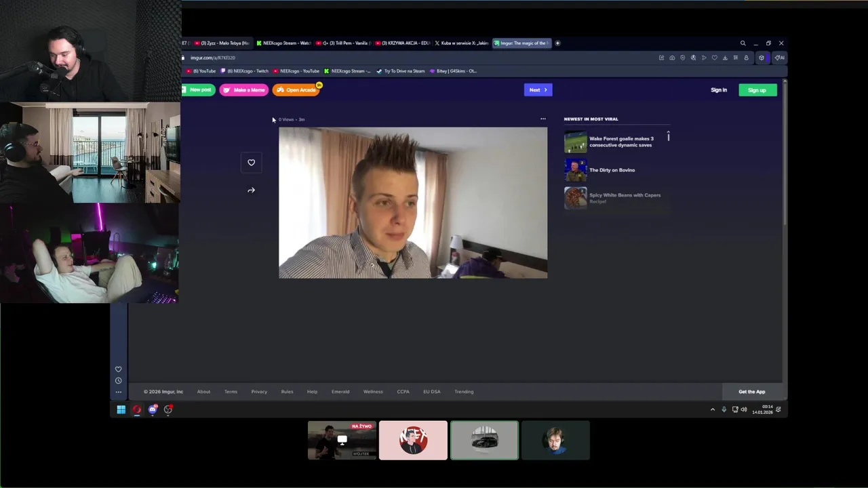Click the Opera GX taskbar icon

tap(137, 409)
